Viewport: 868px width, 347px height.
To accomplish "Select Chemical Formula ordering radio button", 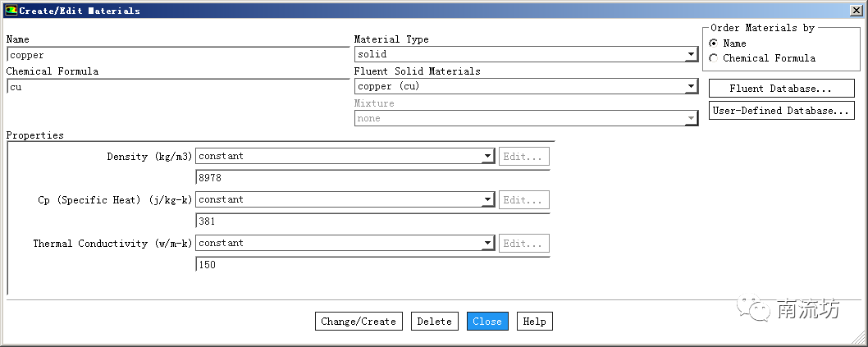I will pos(713,58).
